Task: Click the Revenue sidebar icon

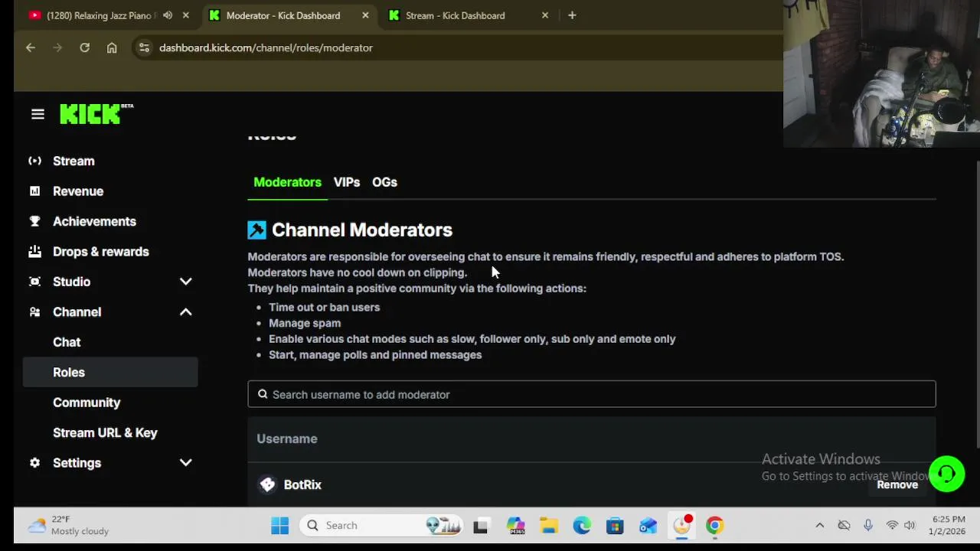Action: click(34, 191)
